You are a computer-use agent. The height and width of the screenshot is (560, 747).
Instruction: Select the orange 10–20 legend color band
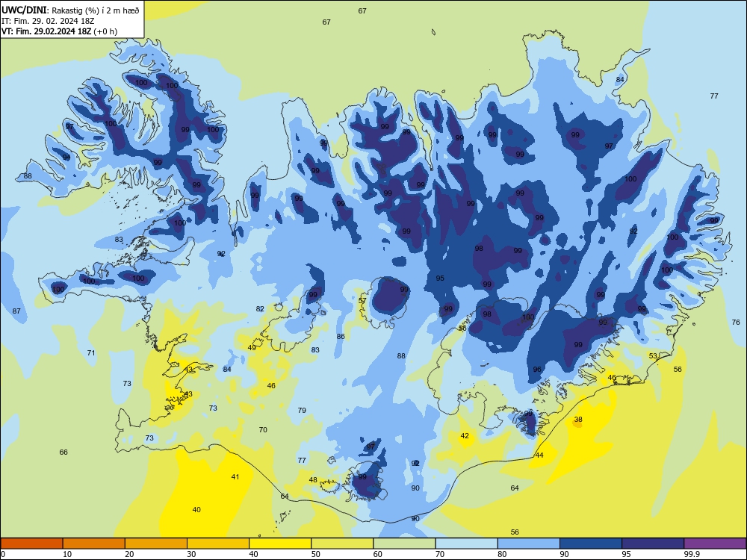click(x=94, y=544)
